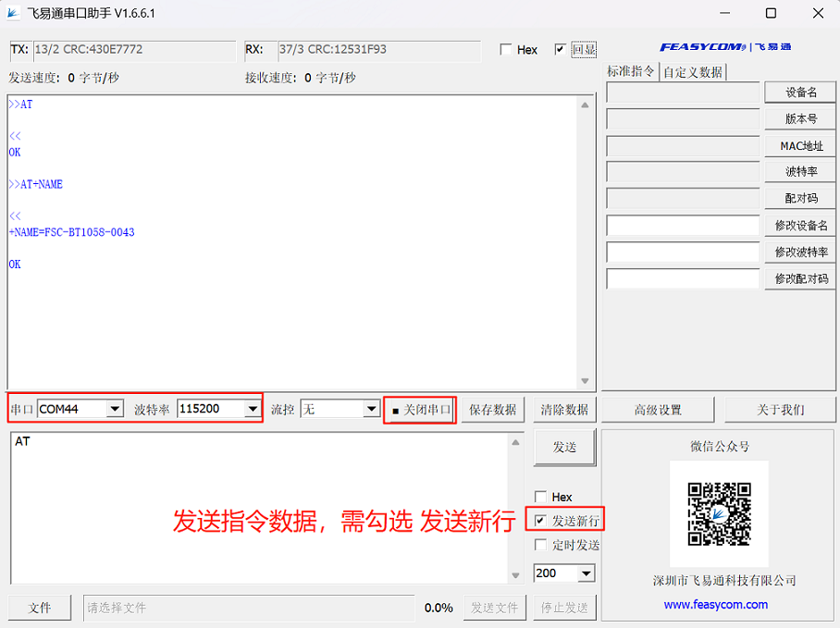This screenshot has width=840, height=628.
Task: Click the result field beside 设备名
Action: [683, 92]
